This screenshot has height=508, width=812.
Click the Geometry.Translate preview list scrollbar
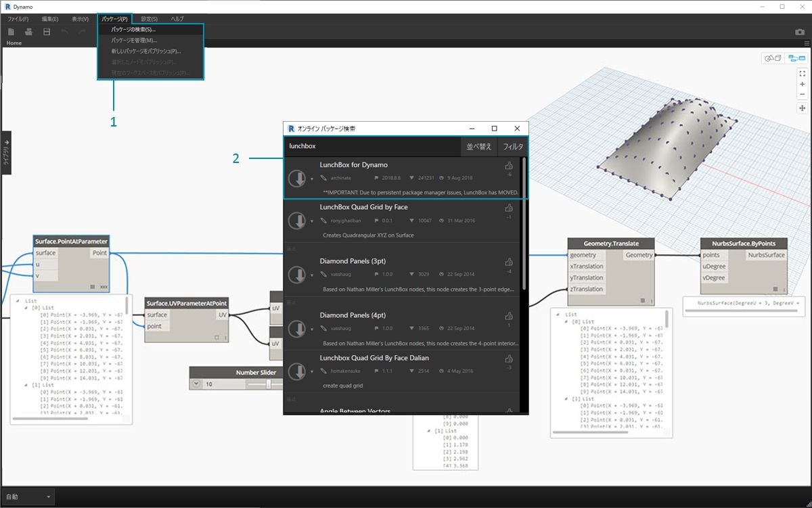pos(667,319)
